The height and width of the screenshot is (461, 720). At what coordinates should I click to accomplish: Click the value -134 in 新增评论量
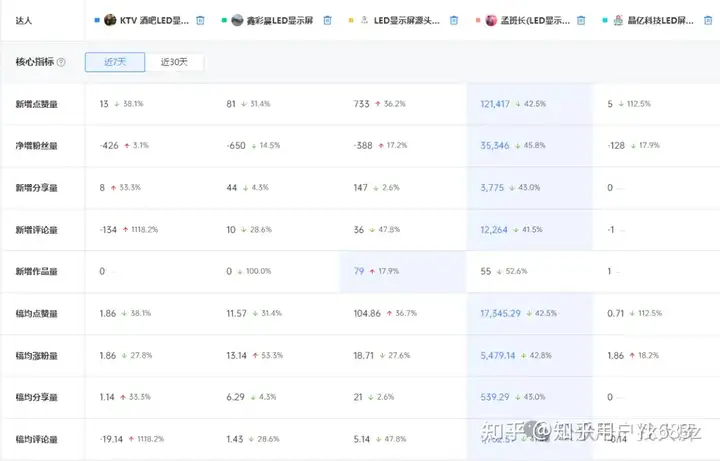pyautogui.click(x=108, y=230)
